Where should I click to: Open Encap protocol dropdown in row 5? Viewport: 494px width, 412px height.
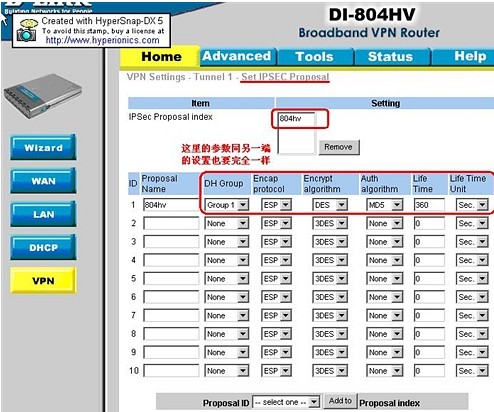pos(276,278)
